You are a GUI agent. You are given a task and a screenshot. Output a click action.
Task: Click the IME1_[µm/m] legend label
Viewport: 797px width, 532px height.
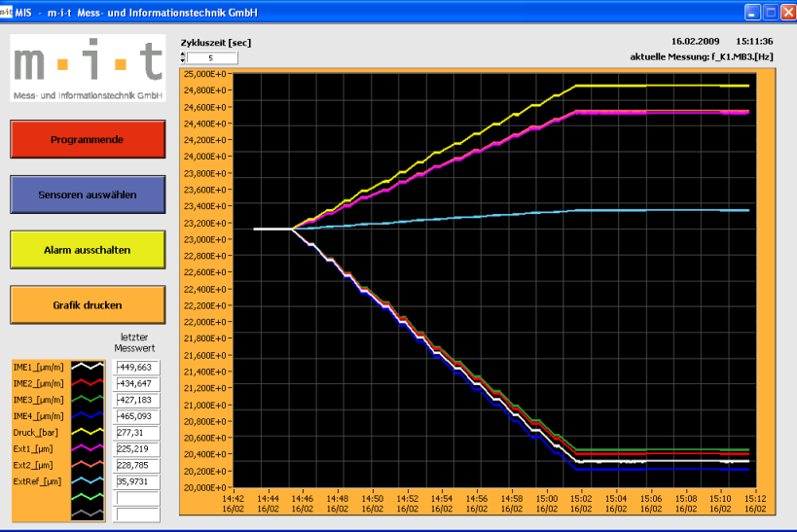pos(39,368)
